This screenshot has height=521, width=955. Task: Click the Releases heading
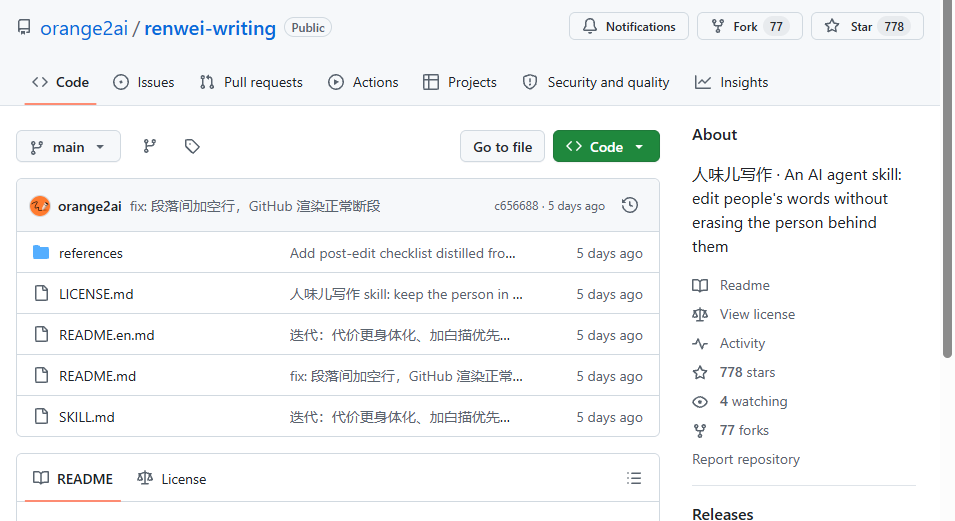click(x=722, y=514)
